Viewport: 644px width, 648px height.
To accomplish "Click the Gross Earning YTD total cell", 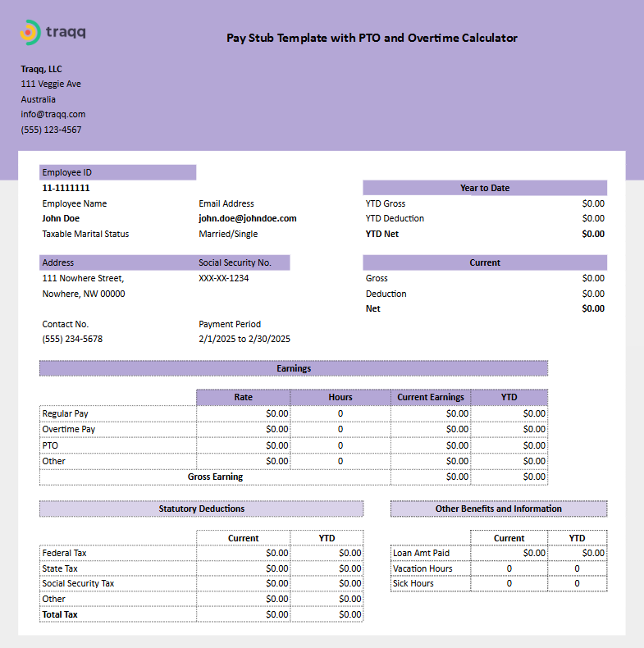I will coord(509,477).
